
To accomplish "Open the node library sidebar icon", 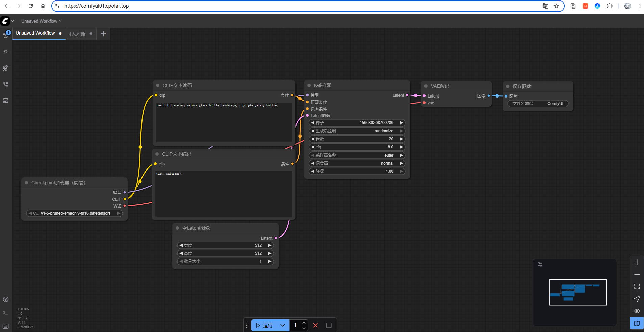I will coord(6,52).
